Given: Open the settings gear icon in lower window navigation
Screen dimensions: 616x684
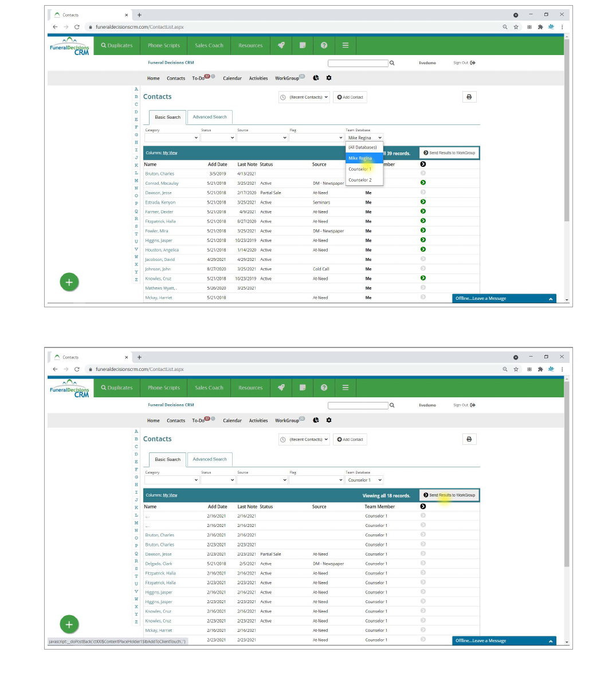Looking at the screenshot, I should [329, 420].
